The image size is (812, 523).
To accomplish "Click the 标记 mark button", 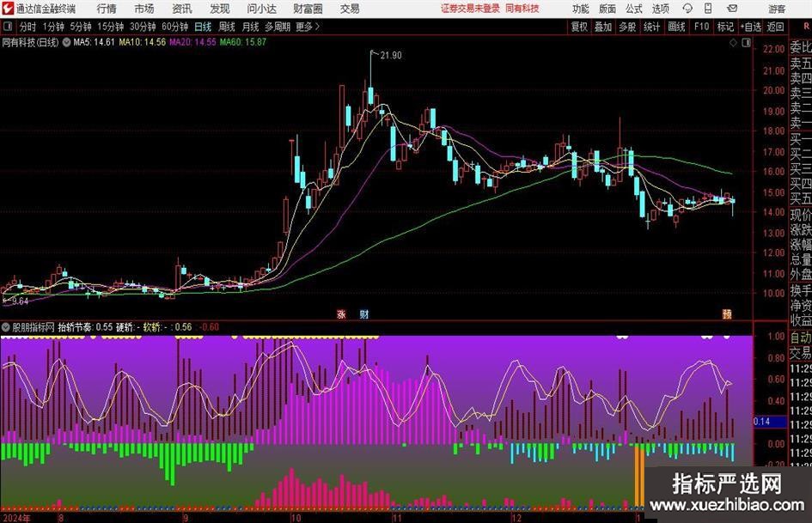I will (x=725, y=27).
